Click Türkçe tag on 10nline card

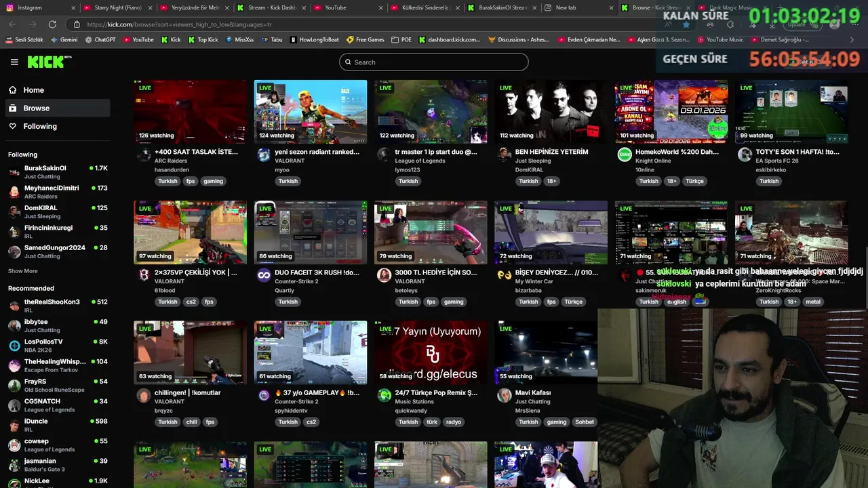click(694, 181)
